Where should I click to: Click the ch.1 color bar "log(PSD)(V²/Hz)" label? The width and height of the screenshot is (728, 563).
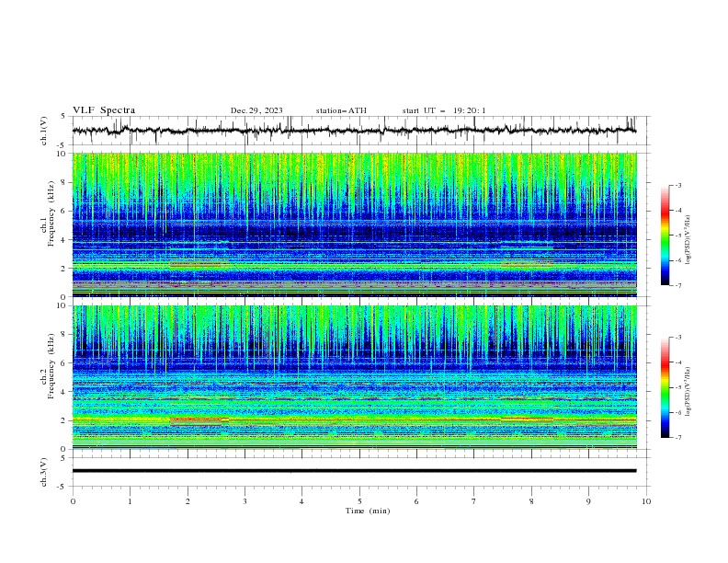688,240
